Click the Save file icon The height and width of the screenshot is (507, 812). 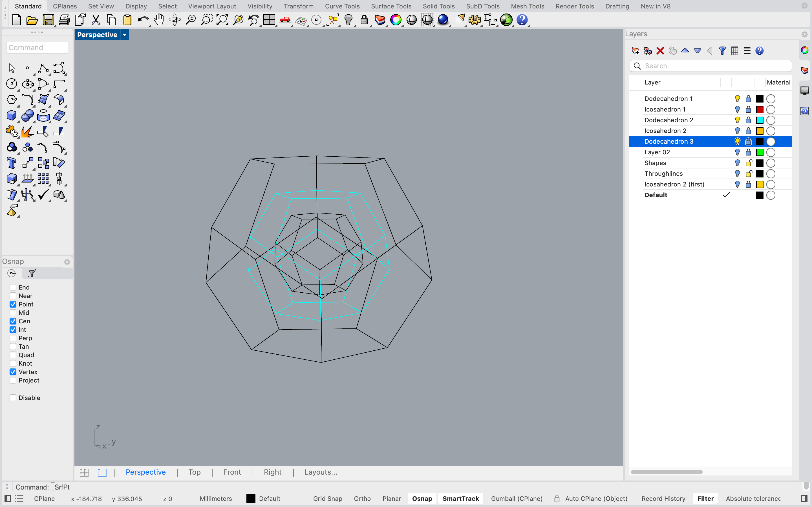(x=48, y=20)
